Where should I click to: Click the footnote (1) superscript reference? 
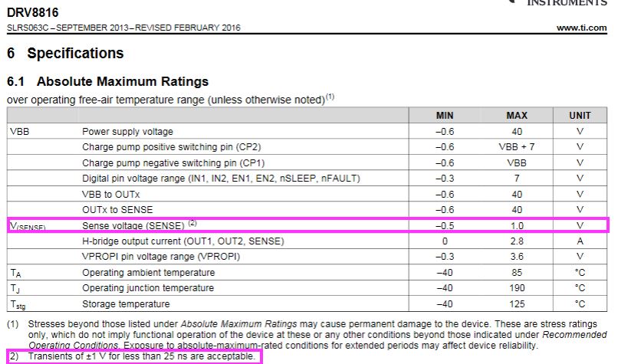(x=330, y=97)
